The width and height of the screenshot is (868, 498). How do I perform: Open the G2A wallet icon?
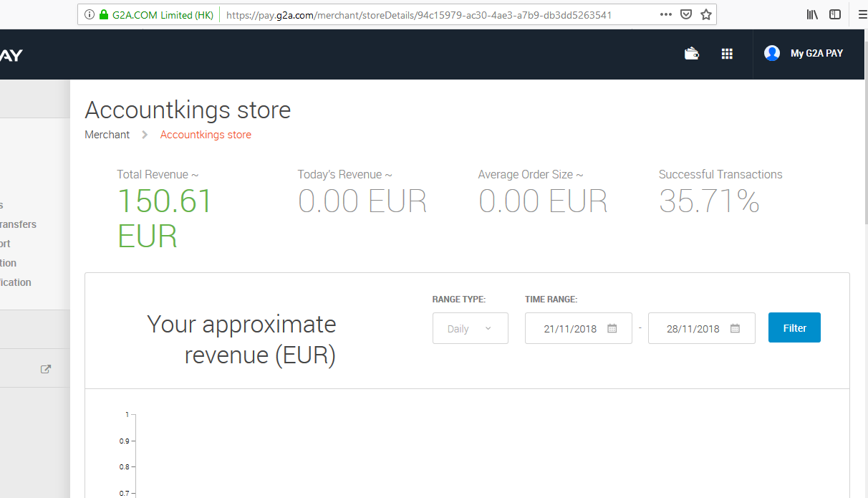pyautogui.click(x=692, y=53)
